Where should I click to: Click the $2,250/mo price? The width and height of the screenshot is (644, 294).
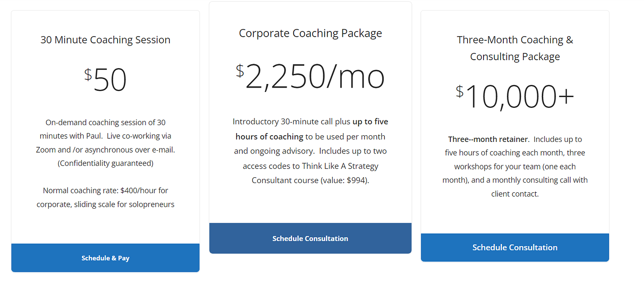pos(310,76)
